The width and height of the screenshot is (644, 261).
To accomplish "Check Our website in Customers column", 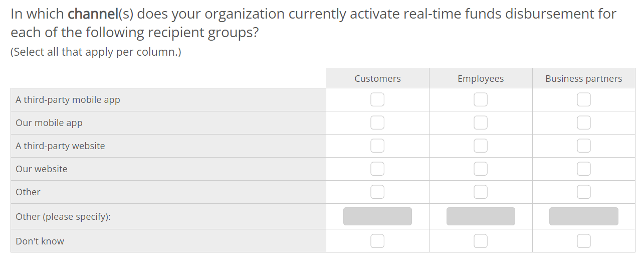I will tap(377, 169).
